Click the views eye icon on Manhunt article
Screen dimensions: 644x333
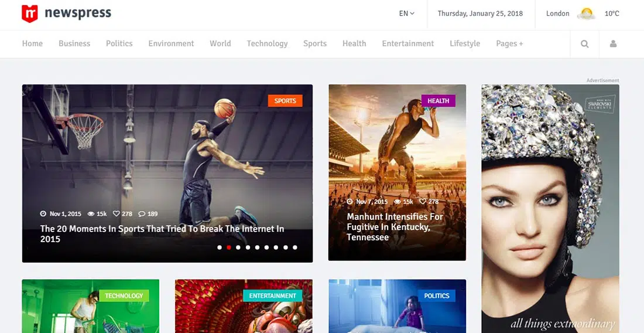click(x=398, y=202)
